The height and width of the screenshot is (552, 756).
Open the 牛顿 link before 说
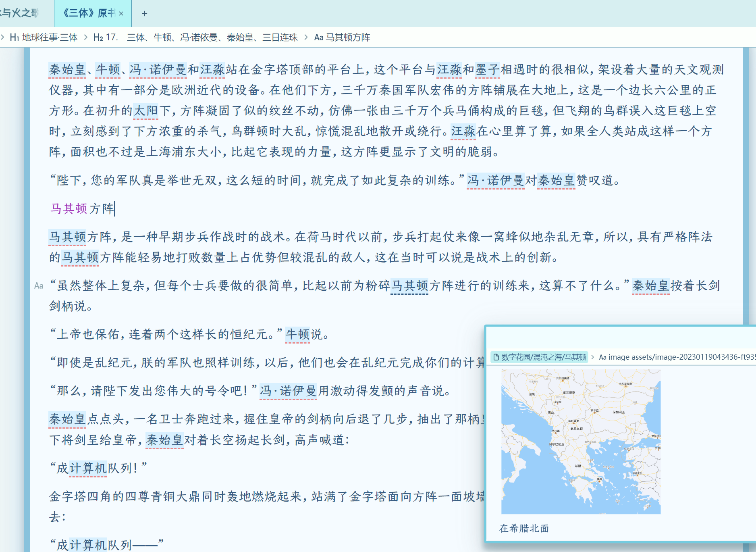tap(297, 334)
